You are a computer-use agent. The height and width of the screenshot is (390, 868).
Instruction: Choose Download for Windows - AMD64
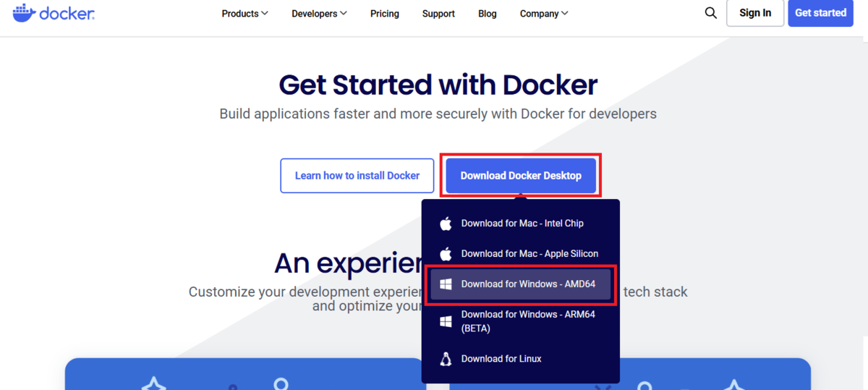point(521,284)
